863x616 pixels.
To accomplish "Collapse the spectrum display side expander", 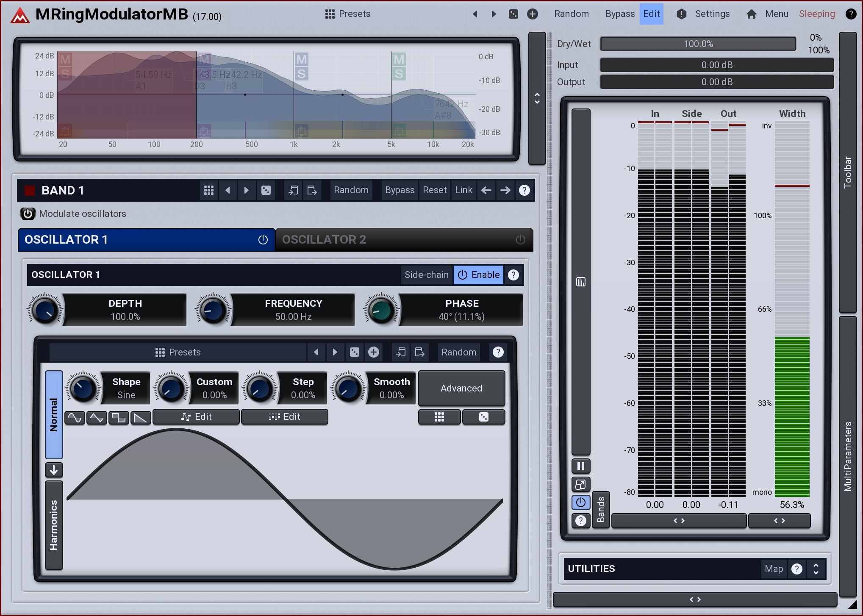I will tap(537, 98).
